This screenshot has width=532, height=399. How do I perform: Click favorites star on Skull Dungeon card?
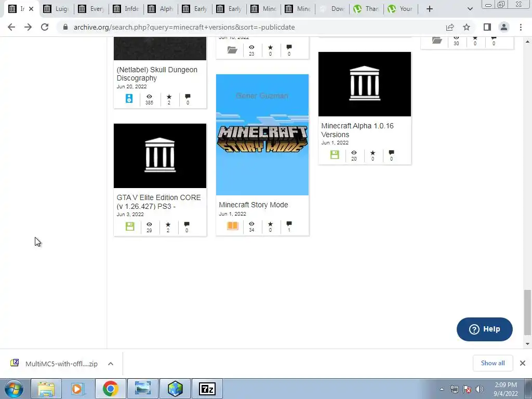click(x=169, y=97)
